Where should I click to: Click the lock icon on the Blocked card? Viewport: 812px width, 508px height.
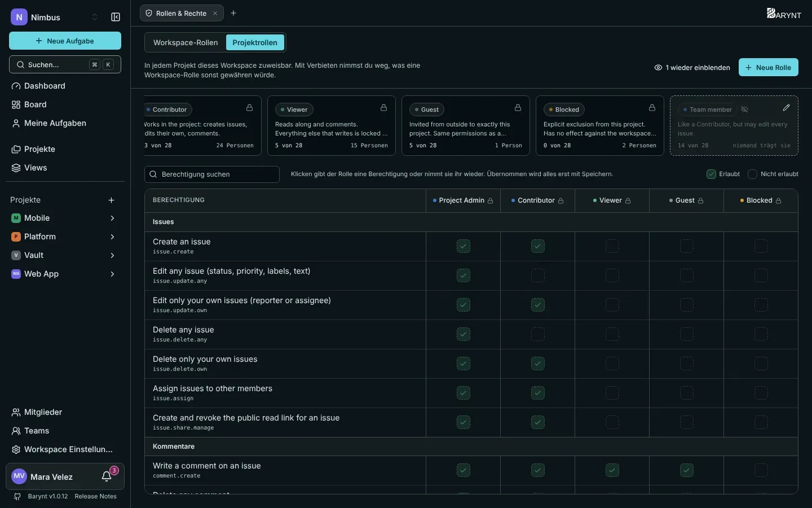click(652, 108)
